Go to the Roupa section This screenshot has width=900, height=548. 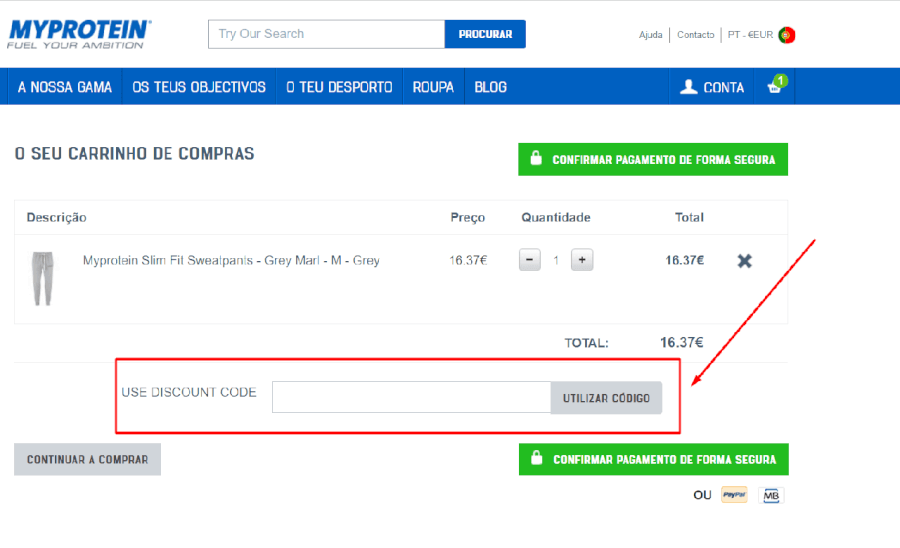[x=433, y=87]
